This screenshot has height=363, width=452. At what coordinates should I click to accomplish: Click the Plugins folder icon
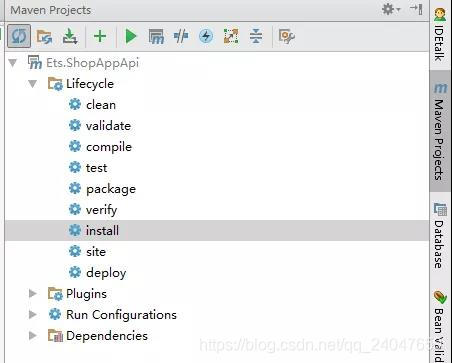(55, 294)
